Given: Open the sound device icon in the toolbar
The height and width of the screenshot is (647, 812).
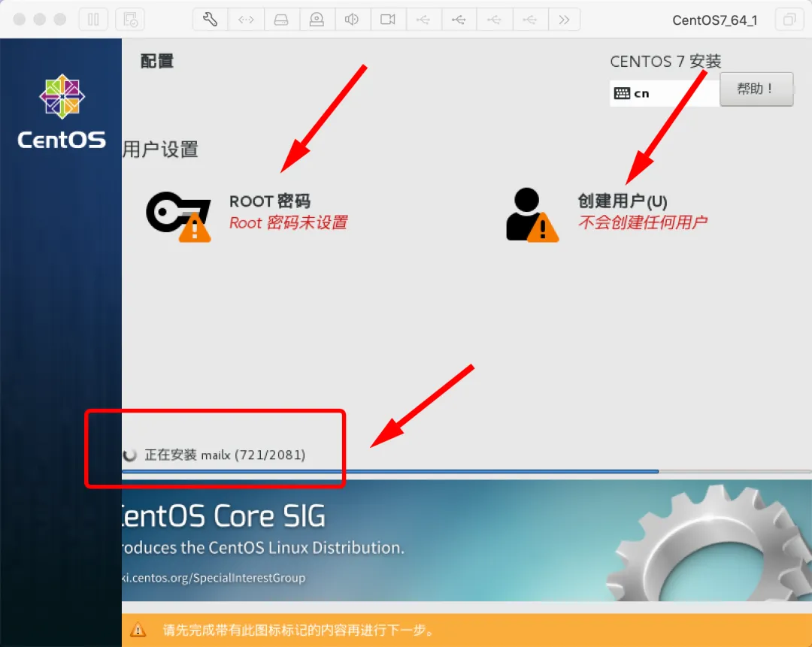Looking at the screenshot, I should point(352,19).
